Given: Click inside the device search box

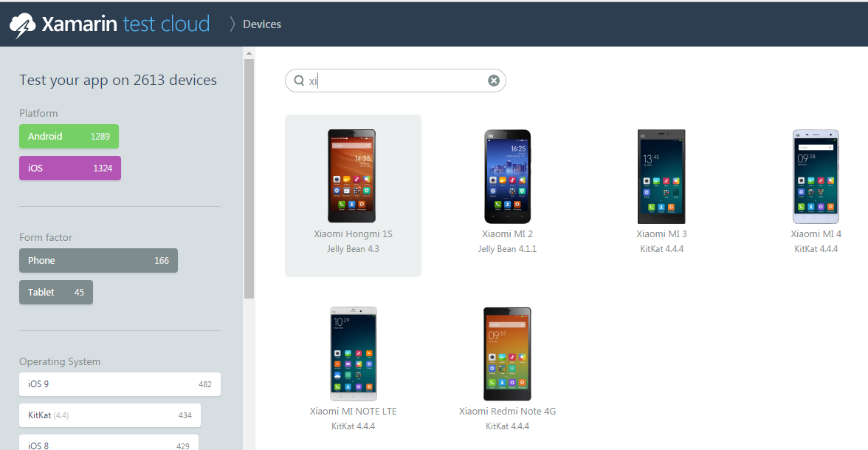Looking at the screenshot, I should 399,81.
